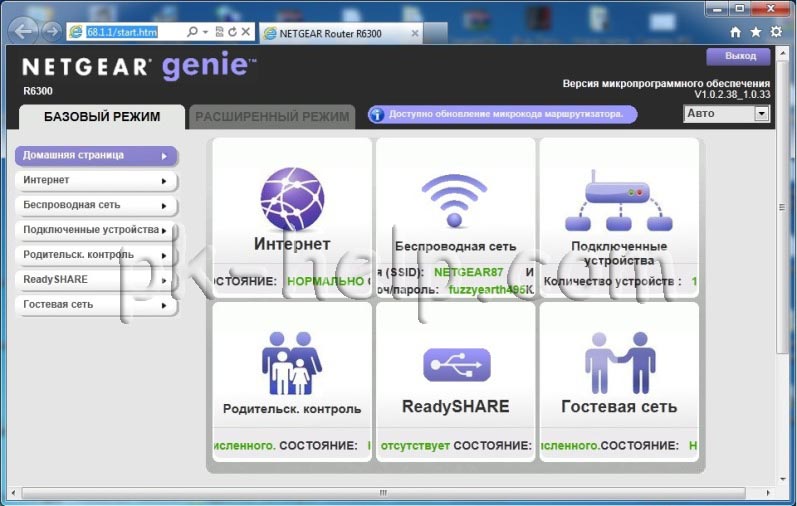
Task: Open the Беспроводная сеть Wi-Fi icon
Action: point(454,200)
